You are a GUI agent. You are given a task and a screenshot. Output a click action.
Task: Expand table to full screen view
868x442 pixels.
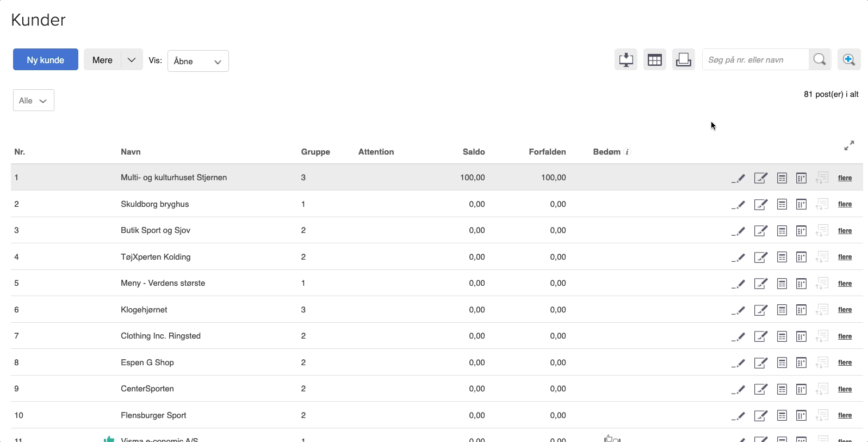(x=849, y=145)
